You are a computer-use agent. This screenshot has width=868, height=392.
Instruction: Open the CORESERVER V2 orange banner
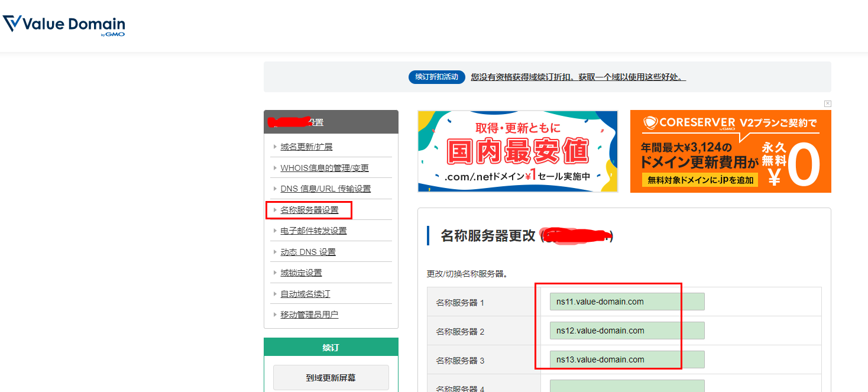(731, 151)
